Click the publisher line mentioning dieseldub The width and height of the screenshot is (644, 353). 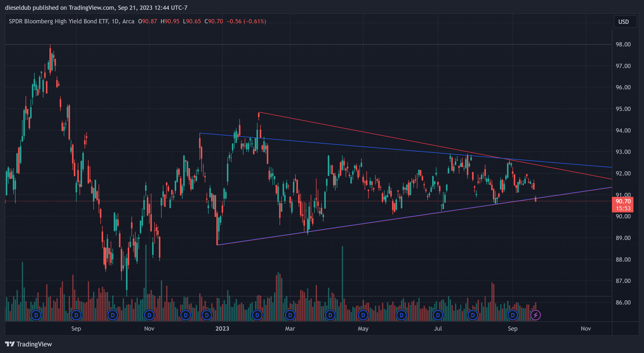click(x=96, y=8)
